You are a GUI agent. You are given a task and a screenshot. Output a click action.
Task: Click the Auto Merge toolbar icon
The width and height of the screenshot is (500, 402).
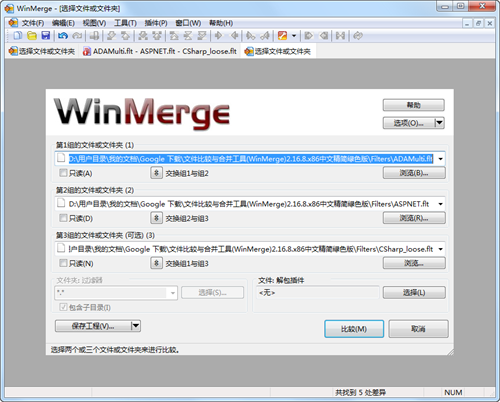pos(340,35)
